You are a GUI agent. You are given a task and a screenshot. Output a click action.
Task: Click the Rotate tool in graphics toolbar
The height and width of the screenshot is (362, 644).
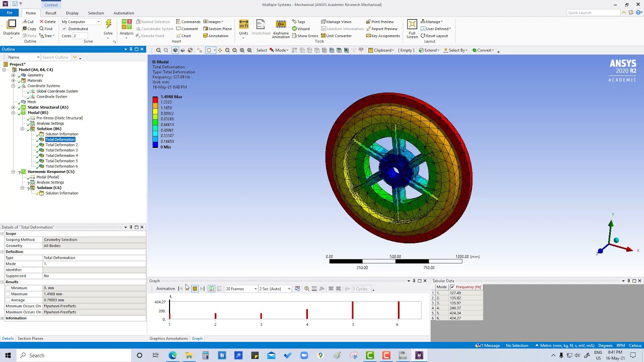209,50
